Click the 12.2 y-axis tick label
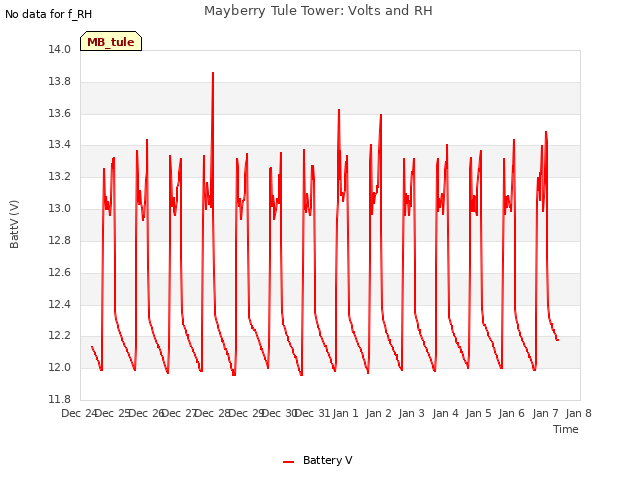 click(59, 336)
